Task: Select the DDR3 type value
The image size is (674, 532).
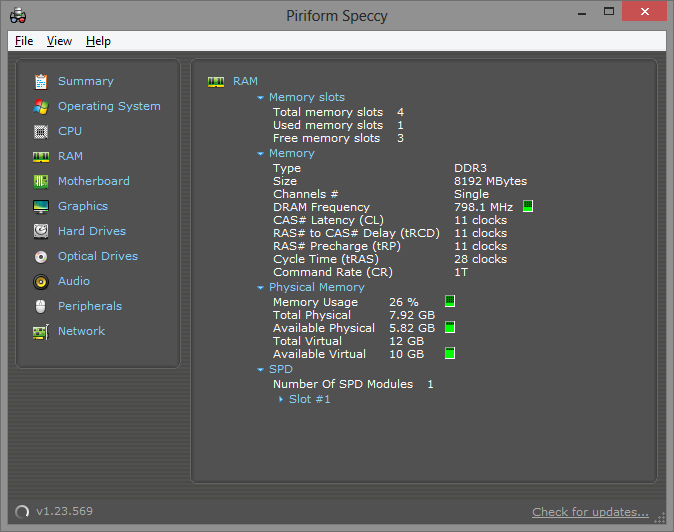Action: (x=470, y=168)
